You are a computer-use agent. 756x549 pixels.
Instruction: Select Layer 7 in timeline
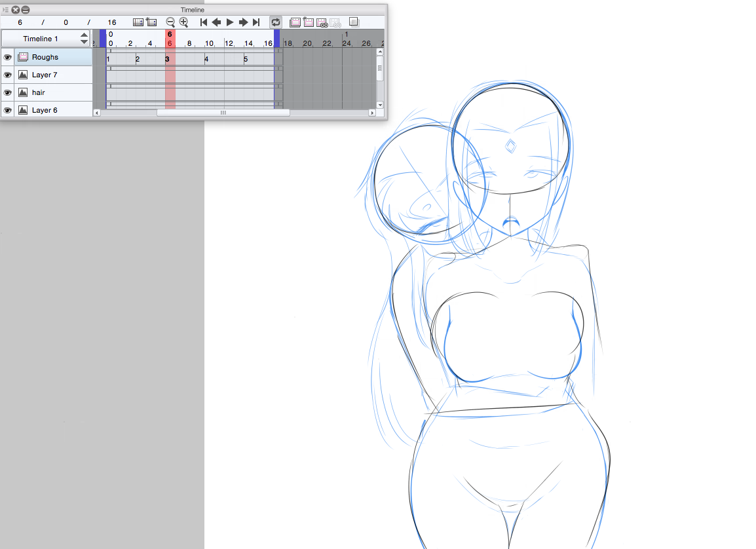click(x=53, y=75)
